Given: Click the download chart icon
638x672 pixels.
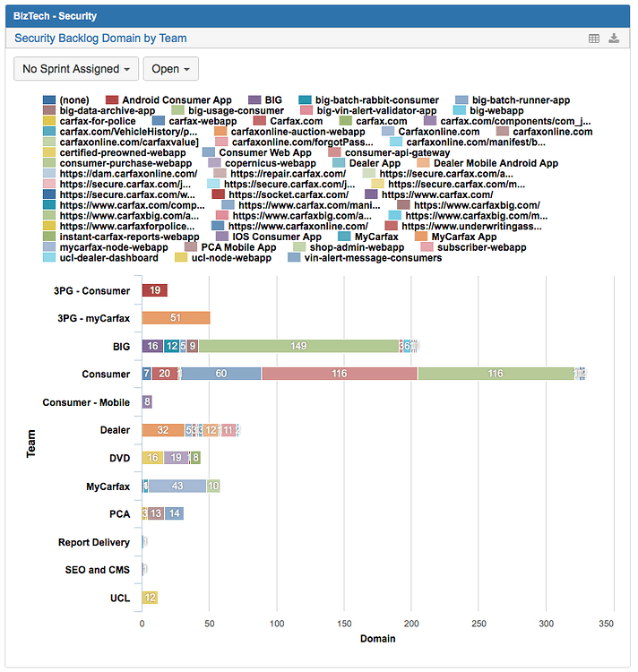Looking at the screenshot, I should pyautogui.click(x=614, y=39).
